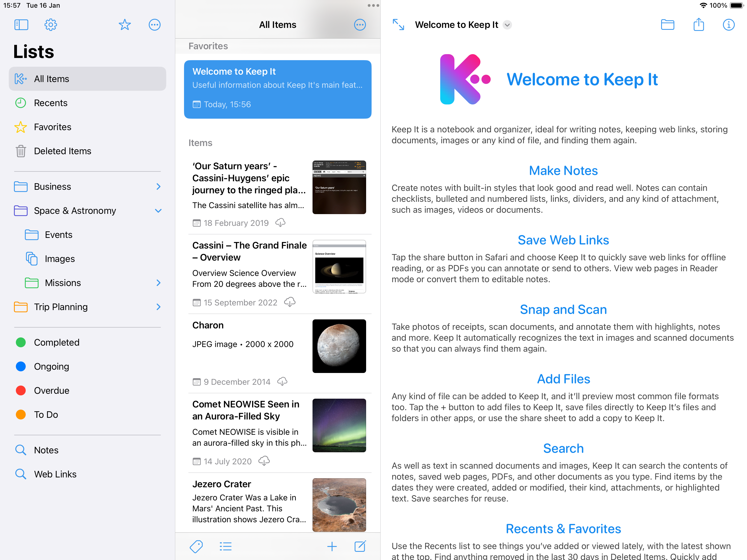Open the Web Links saved search
Screen dimensions: 747x560
click(87, 474)
